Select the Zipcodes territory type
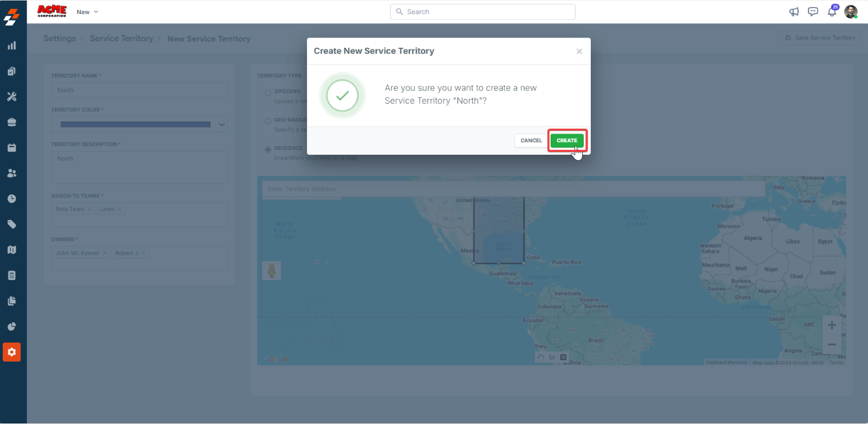 (268, 93)
